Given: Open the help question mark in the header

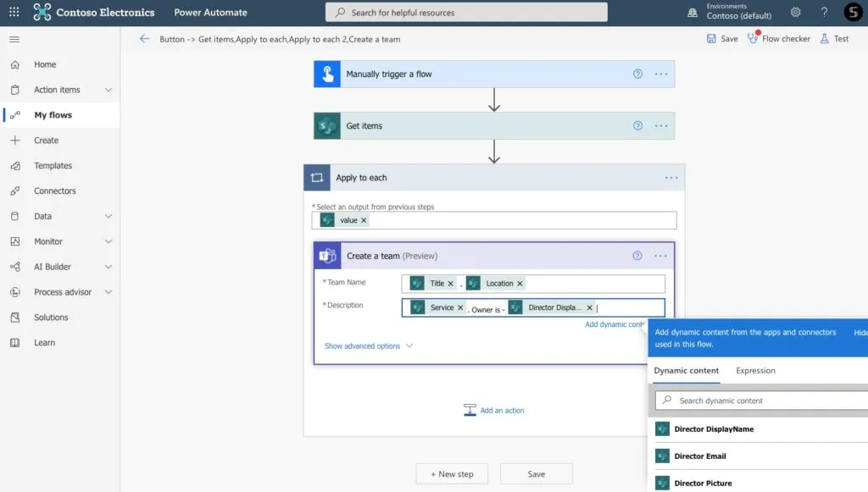Looking at the screenshot, I should tap(824, 12).
